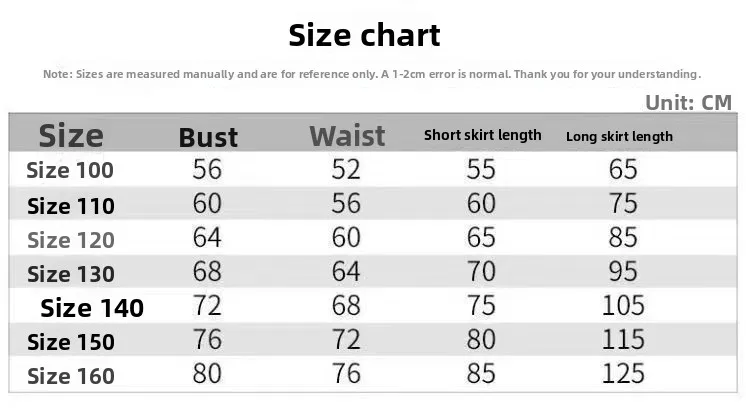Click long skirt length value 125
Image resolution: width=746 pixels, height=408 pixels.
(623, 374)
